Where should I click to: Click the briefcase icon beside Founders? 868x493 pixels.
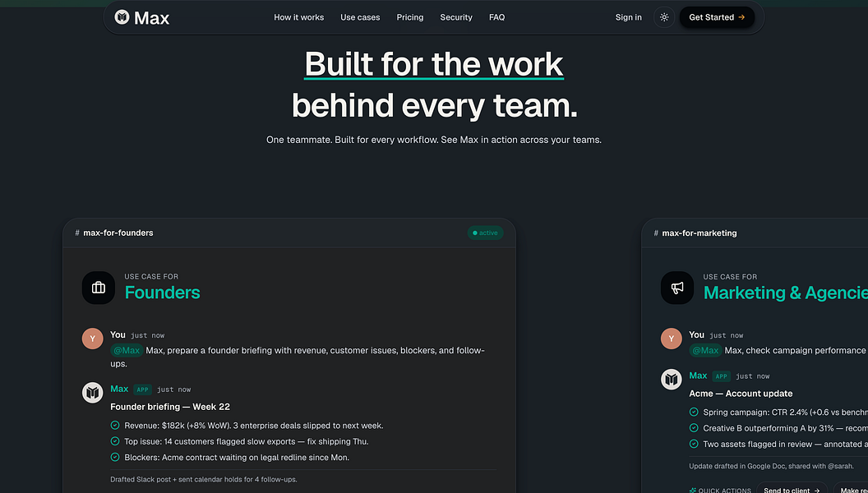(x=99, y=288)
